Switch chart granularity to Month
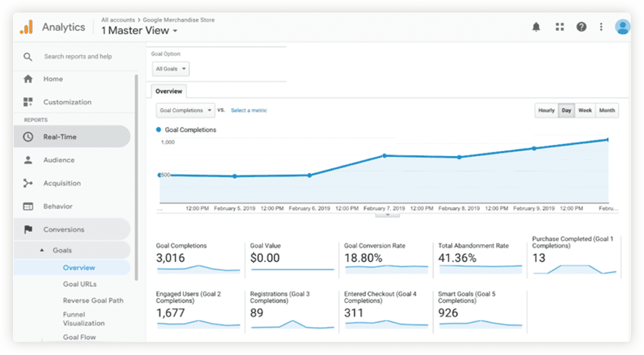The image size is (644, 355). tap(607, 110)
